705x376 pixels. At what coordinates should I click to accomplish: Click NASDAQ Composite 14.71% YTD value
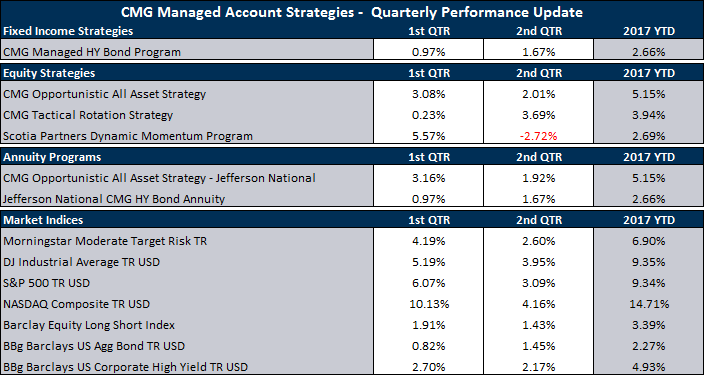[x=649, y=304]
